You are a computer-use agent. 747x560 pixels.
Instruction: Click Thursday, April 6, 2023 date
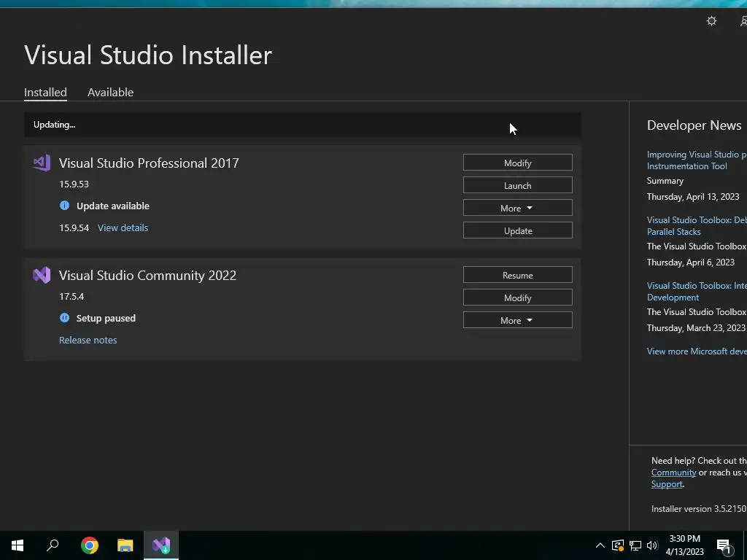click(691, 262)
